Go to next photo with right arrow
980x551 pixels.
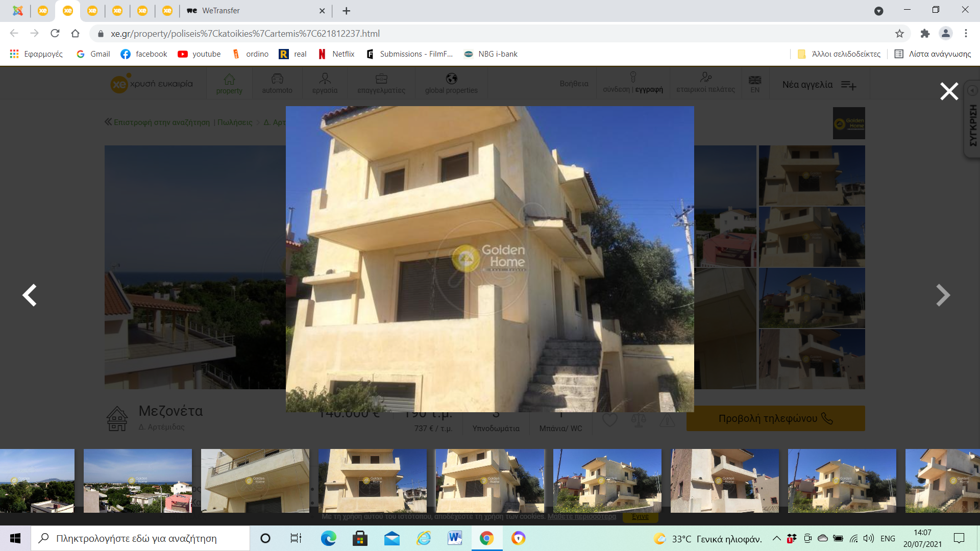pyautogui.click(x=943, y=295)
